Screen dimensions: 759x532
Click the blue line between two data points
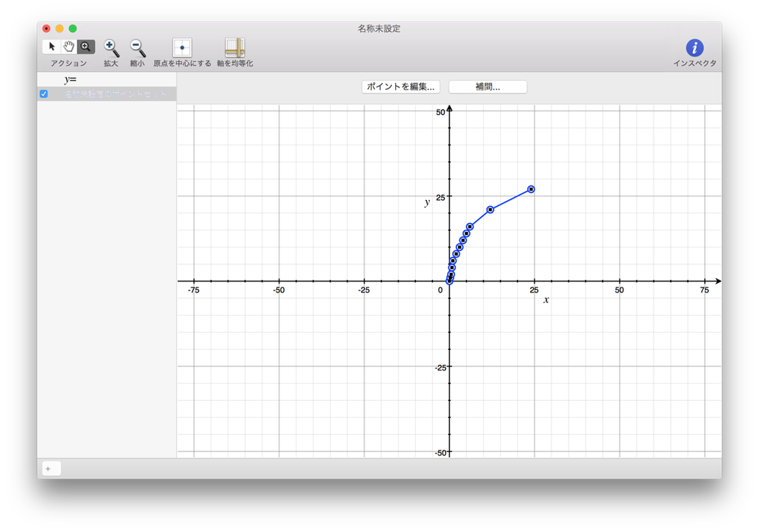coord(510,198)
